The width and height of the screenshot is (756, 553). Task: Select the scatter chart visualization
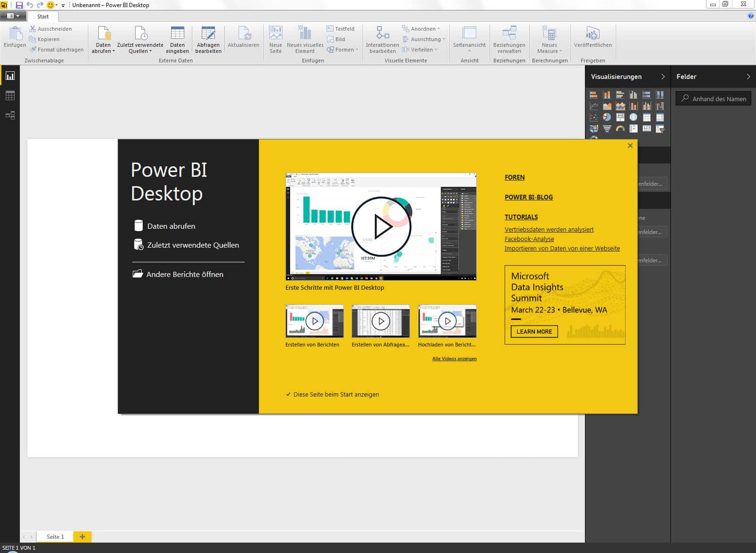pyautogui.click(x=594, y=117)
